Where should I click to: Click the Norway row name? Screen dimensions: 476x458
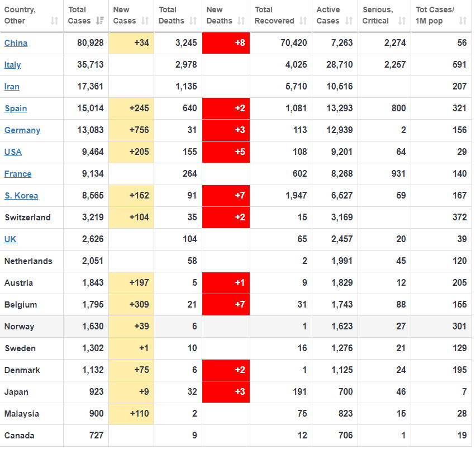coord(19,327)
